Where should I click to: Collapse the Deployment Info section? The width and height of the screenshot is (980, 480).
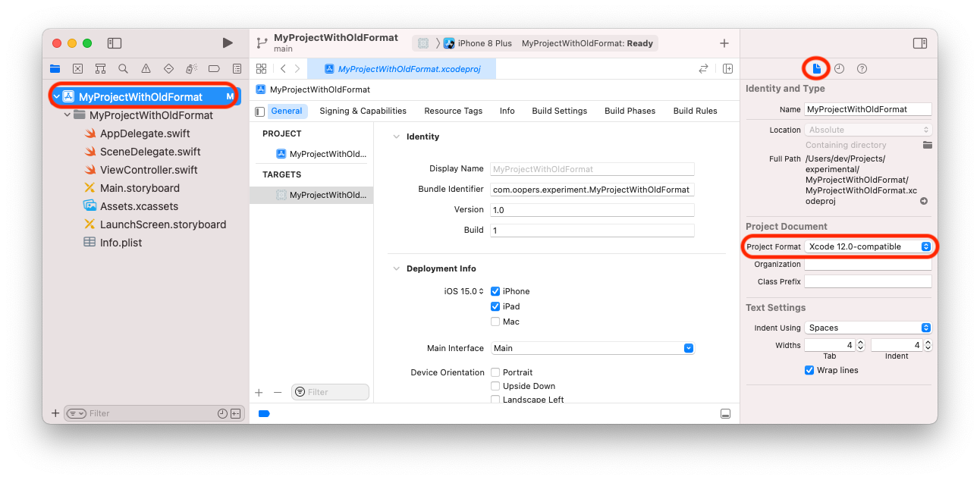click(x=396, y=268)
